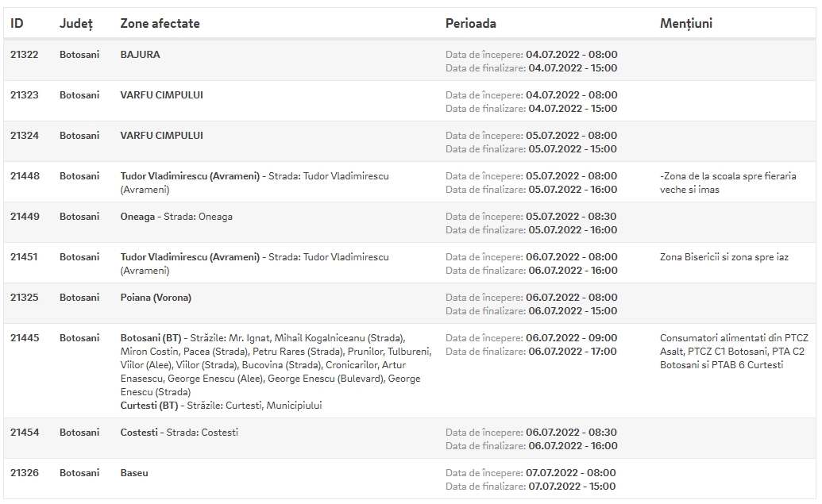This screenshot has width=822, height=504.
Task: Click the Perioada column header
Action: [470, 24]
